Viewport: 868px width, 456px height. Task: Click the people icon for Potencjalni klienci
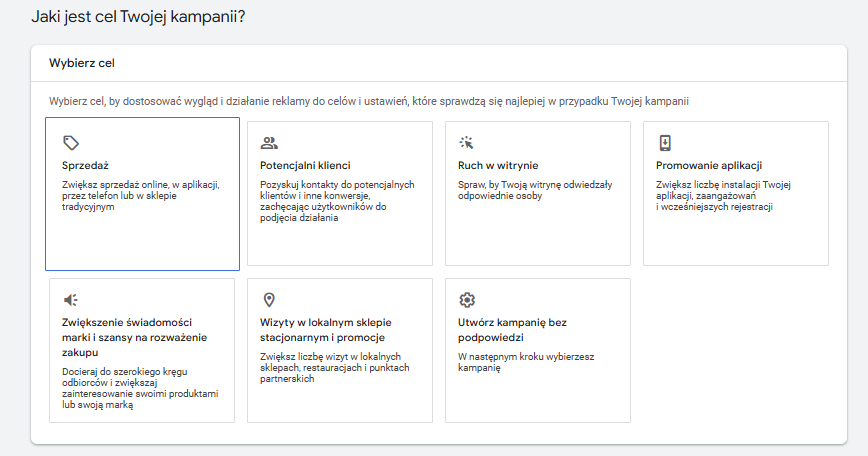click(x=268, y=143)
